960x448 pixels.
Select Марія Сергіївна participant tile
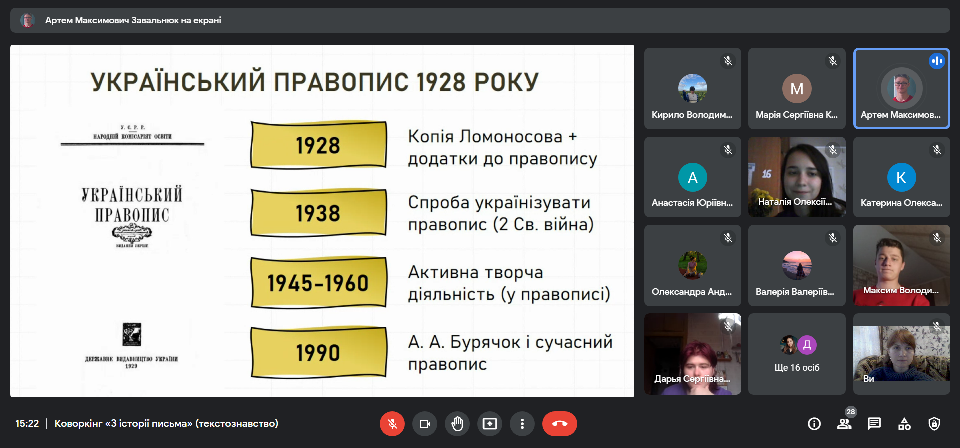coord(797,89)
